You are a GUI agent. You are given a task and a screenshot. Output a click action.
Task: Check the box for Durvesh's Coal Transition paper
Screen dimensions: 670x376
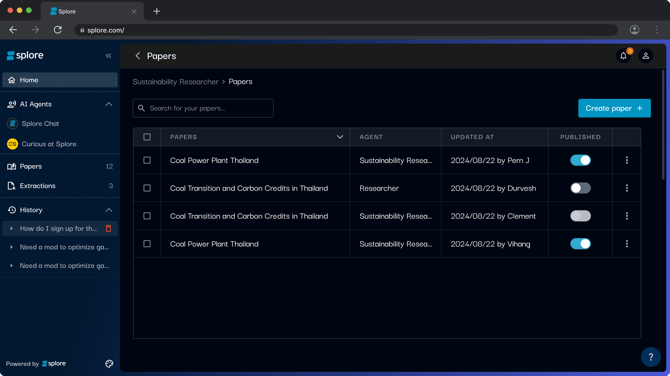[147, 188]
